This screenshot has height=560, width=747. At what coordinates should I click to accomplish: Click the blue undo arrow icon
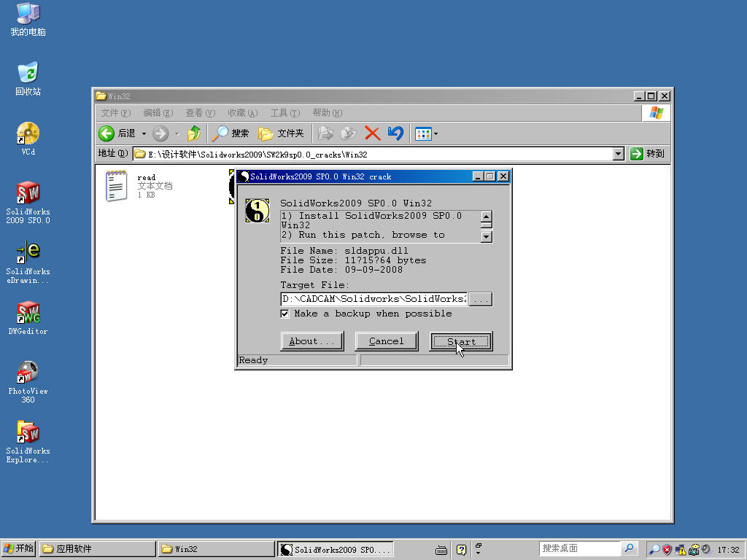(x=396, y=133)
